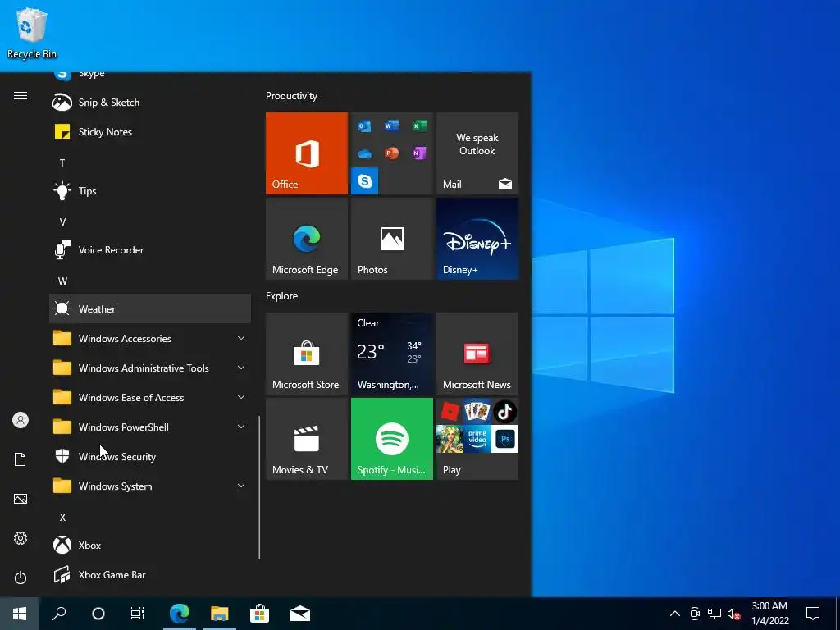This screenshot has height=630, width=840.
Task: Expand the Windows System folder chevron
Action: [x=241, y=486]
